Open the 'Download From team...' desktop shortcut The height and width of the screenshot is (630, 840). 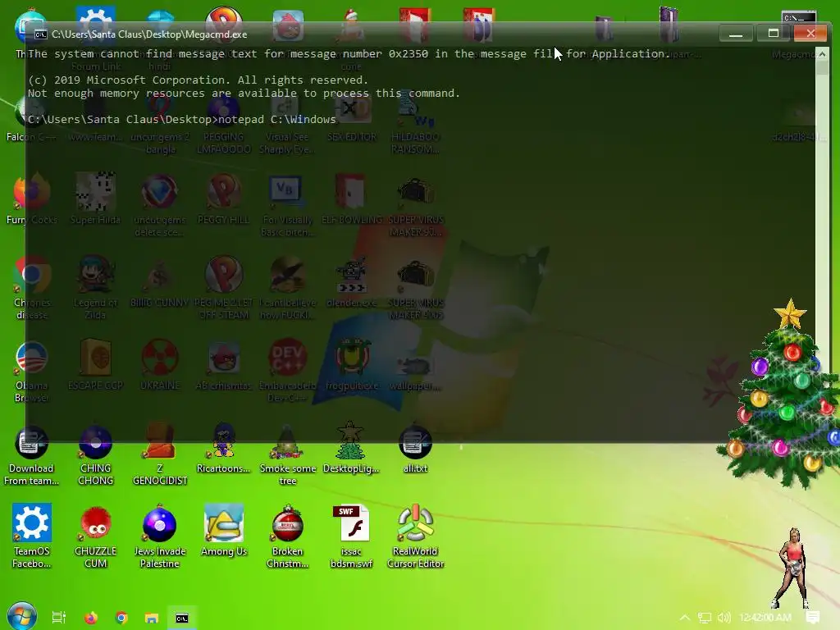[x=31, y=456]
